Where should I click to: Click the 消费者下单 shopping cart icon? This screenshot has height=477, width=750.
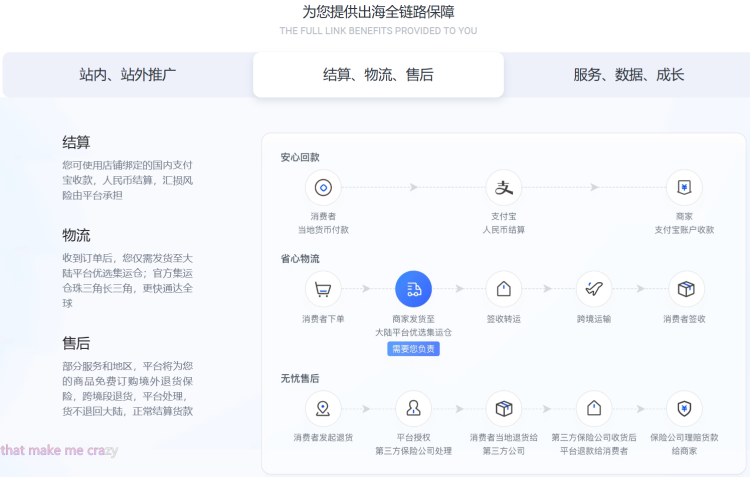[x=323, y=289]
